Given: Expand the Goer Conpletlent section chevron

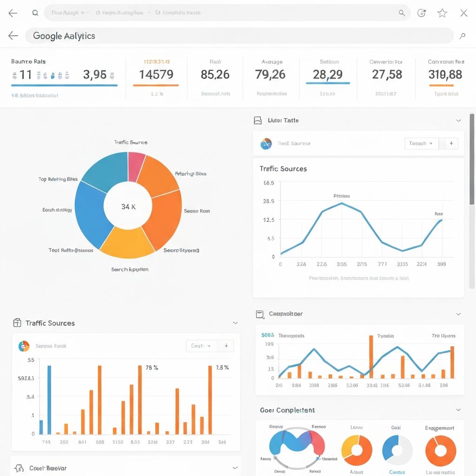Looking at the screenshot, I should point(458,410).
